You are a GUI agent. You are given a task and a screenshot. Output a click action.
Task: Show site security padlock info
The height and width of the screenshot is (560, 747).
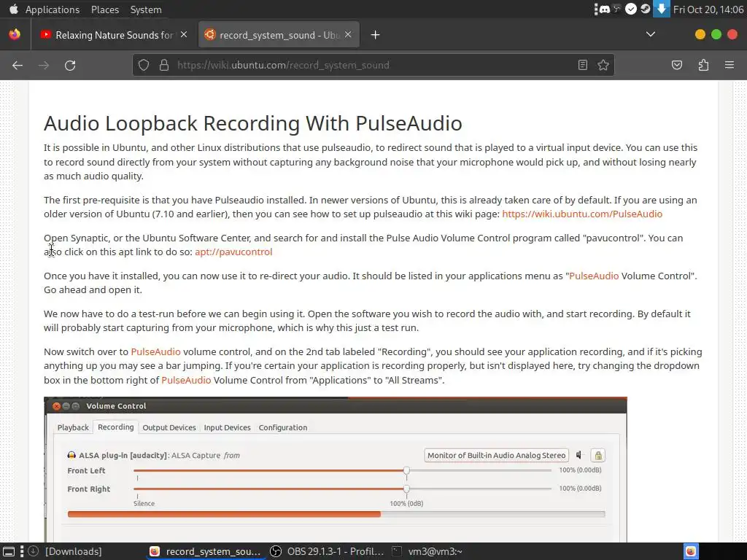click(164, 65)
